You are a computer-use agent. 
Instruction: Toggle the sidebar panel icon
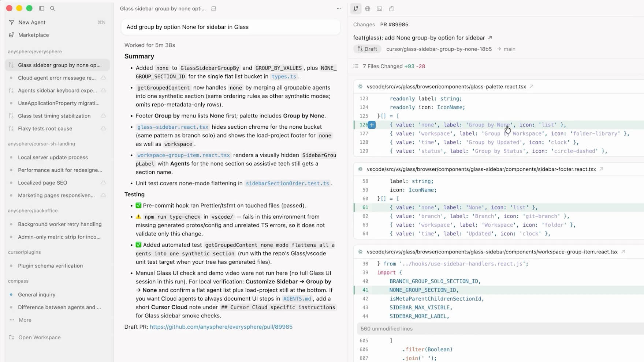tap(42, 8)
